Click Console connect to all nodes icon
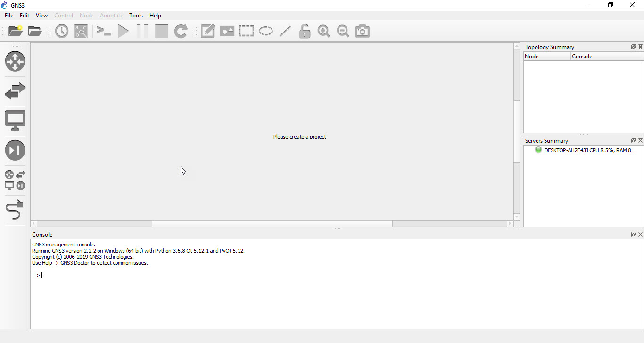Screen dimensions: 644x343 point(103,31)
